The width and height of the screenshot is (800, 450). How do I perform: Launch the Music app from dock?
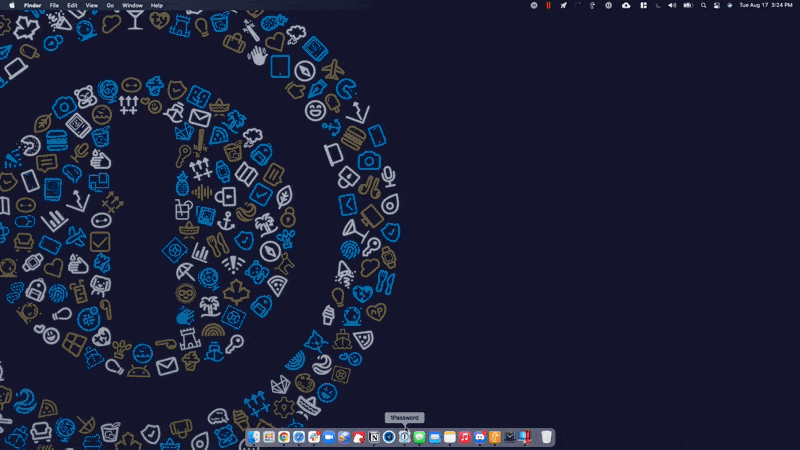(x=465, y=437)
